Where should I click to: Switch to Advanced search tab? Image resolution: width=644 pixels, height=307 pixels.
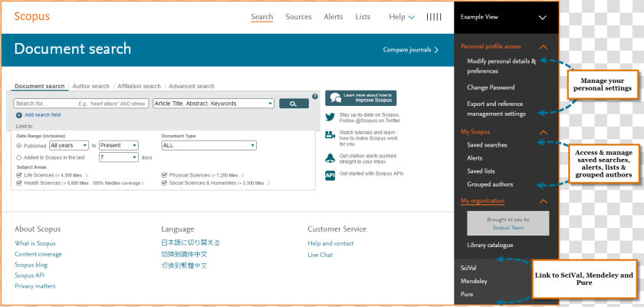click(x=192, y=86)
